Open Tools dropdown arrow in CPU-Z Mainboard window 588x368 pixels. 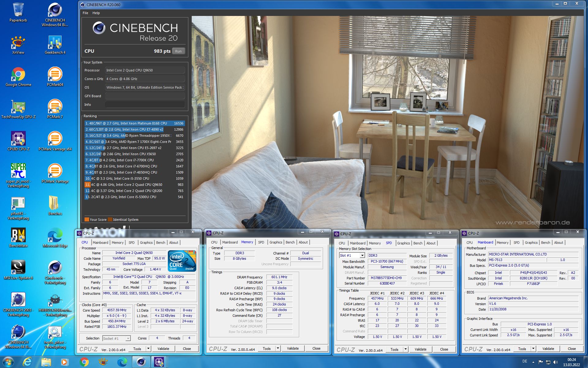[x=533, y=349]
